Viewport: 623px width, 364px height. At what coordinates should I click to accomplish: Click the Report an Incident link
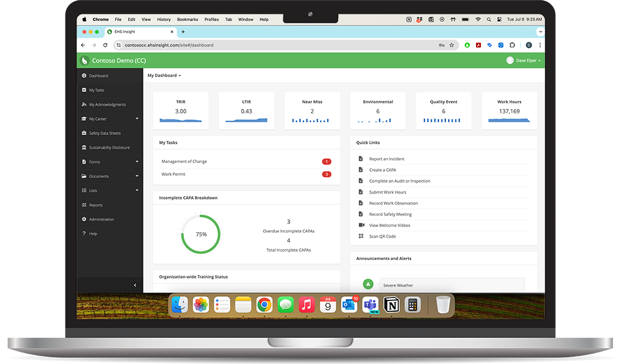click(386, 158)
